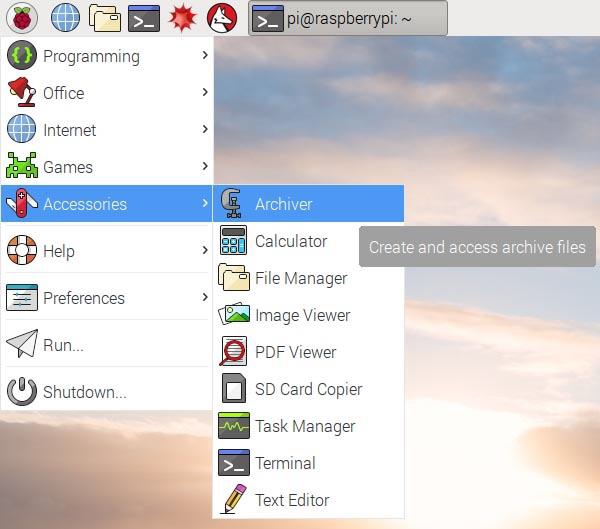The image size is (600, 529).
Task: Open Wolfram wolf icon in taskbar
Action: tap(222, 18)
